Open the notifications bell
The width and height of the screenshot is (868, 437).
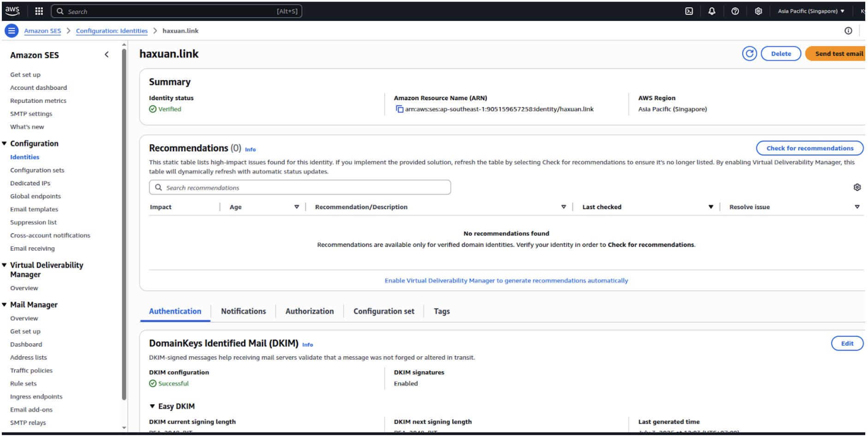[712, 11]
